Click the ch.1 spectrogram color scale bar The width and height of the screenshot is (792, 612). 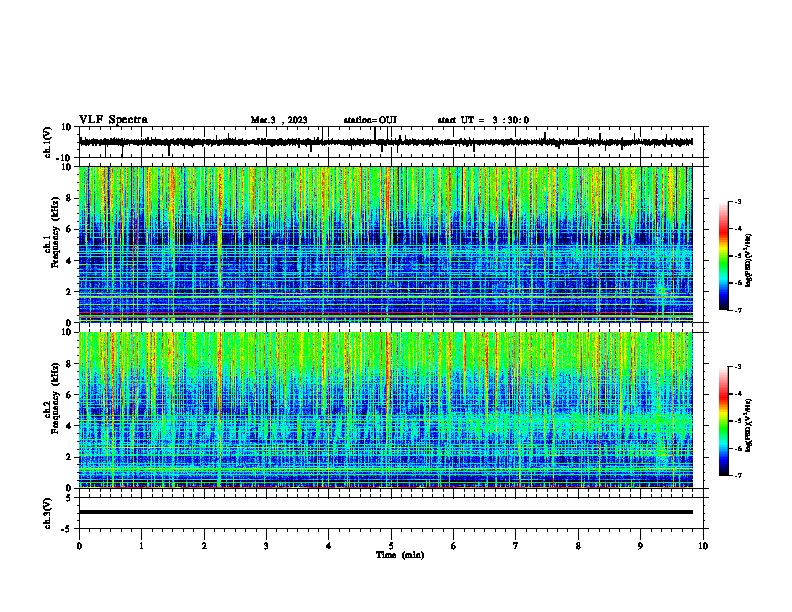point(723,256)
